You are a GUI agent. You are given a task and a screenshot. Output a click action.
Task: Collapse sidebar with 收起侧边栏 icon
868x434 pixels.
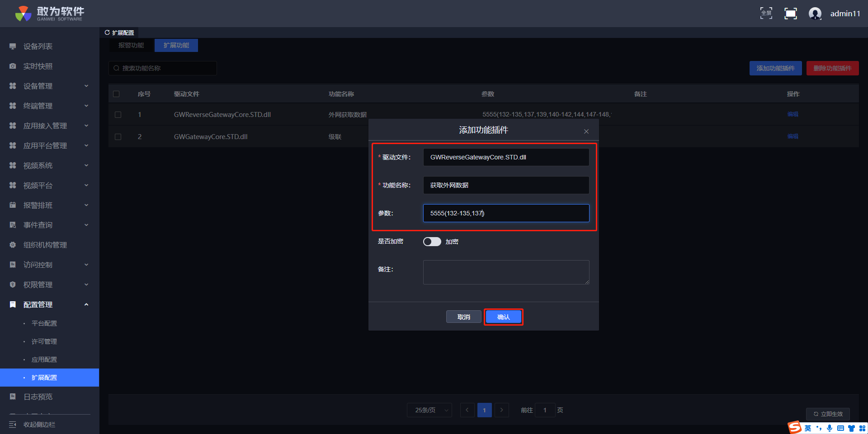tap(13, 425)
